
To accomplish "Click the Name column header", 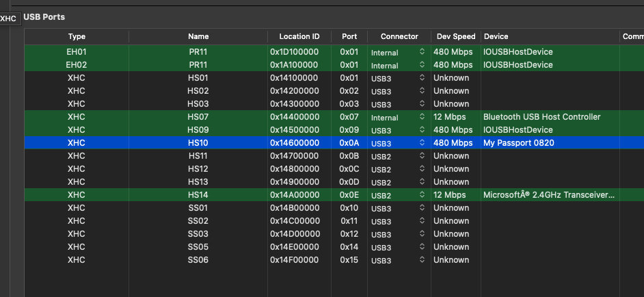I will [x=198, y=36].
